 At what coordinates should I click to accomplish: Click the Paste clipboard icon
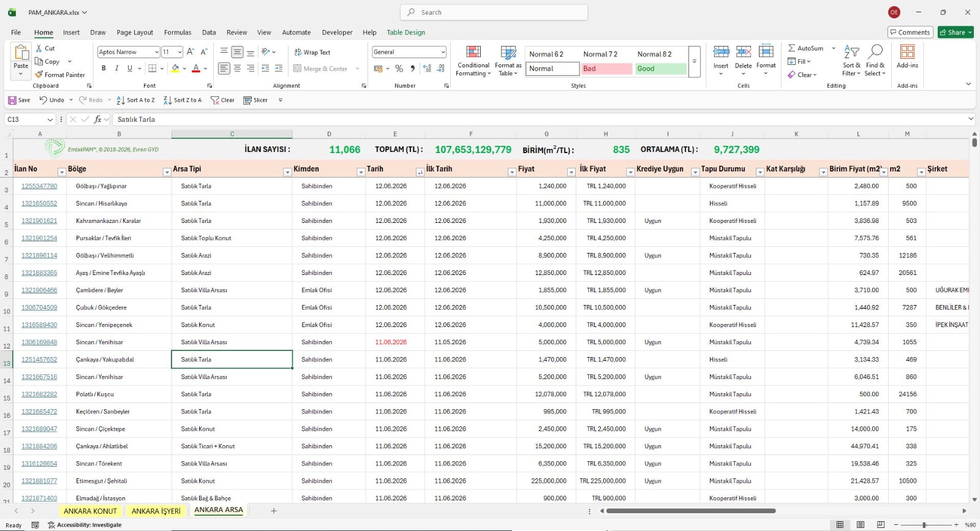pyautogui.click(x=21, y=53)
